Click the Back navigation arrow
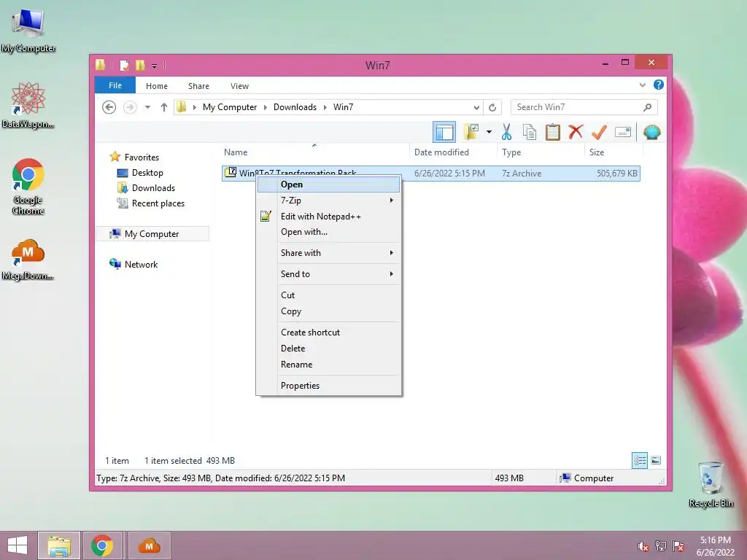This screenshot has width=747, height=560. click(x=109, y=107)
